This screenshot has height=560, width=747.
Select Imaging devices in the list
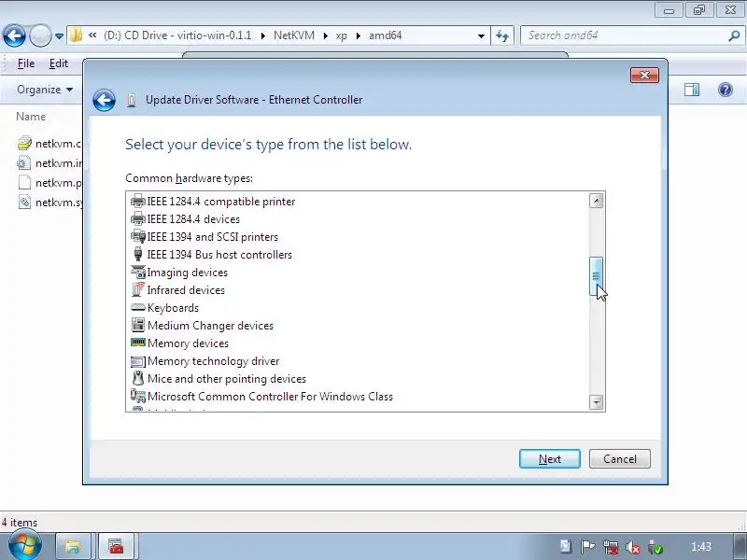click(188, 273)
